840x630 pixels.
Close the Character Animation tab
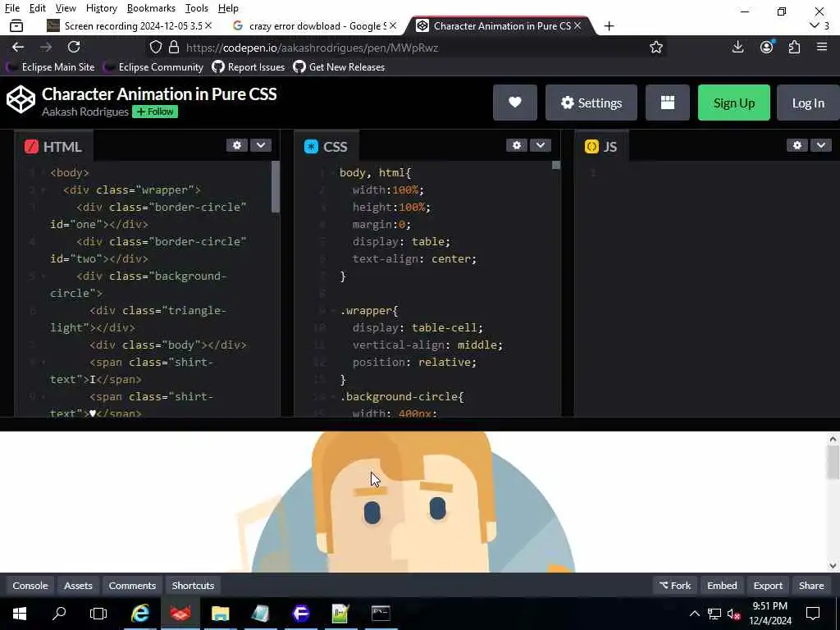click(577, 25)
